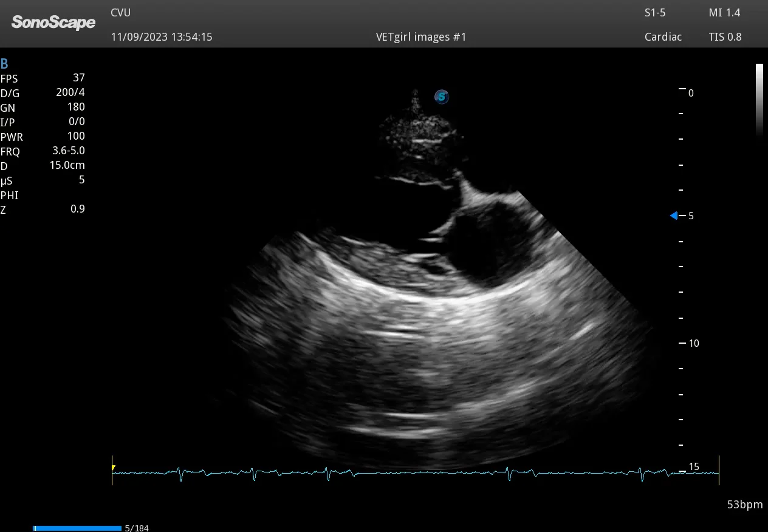
Task: Click the depth scale label 10
Action: (694, 344)
